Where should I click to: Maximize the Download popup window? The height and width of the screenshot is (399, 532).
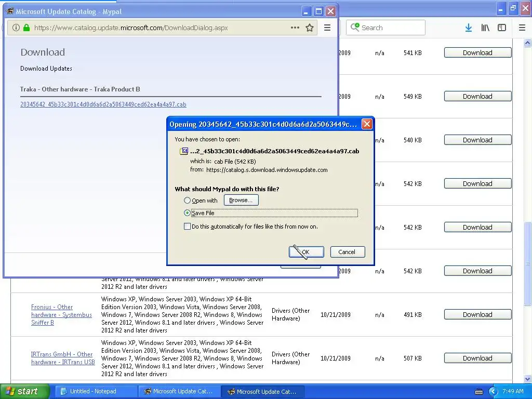tap(318, 11)
